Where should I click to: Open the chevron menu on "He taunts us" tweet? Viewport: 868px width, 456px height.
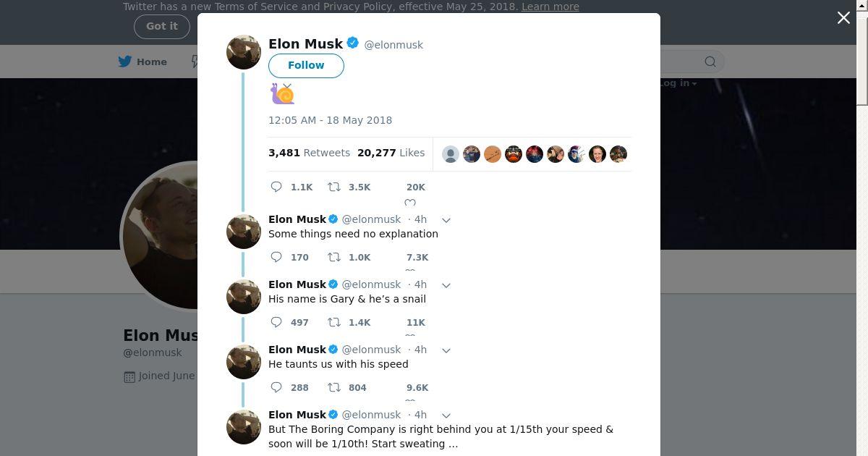446,350
